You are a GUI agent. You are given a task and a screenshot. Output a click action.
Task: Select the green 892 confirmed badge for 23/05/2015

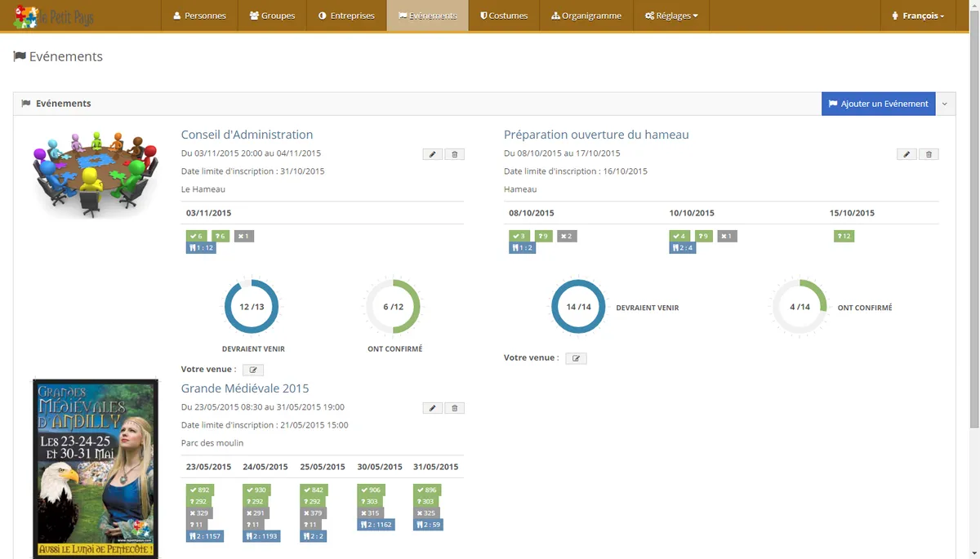199,490
